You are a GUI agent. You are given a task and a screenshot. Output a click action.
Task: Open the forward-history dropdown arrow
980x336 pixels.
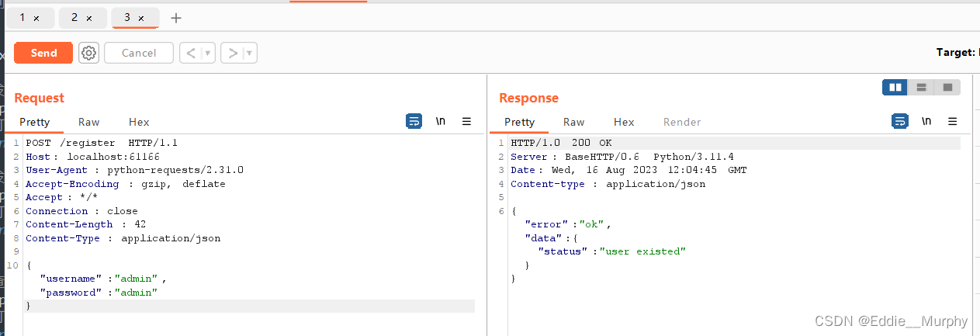(x=249, y=53)
